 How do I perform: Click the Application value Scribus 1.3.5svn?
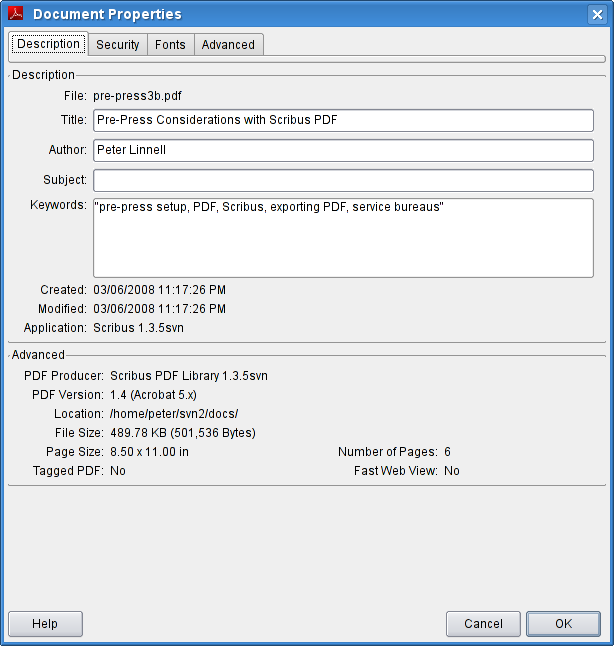click(138, 328)
